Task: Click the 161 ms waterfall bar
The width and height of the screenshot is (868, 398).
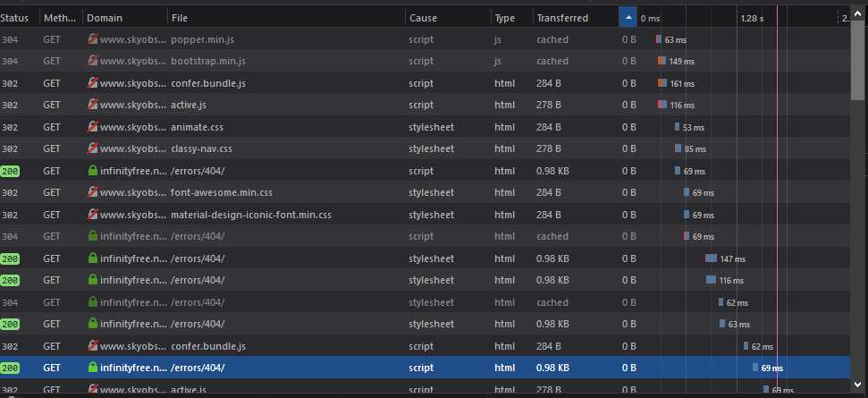Action: tap(662, 83)
